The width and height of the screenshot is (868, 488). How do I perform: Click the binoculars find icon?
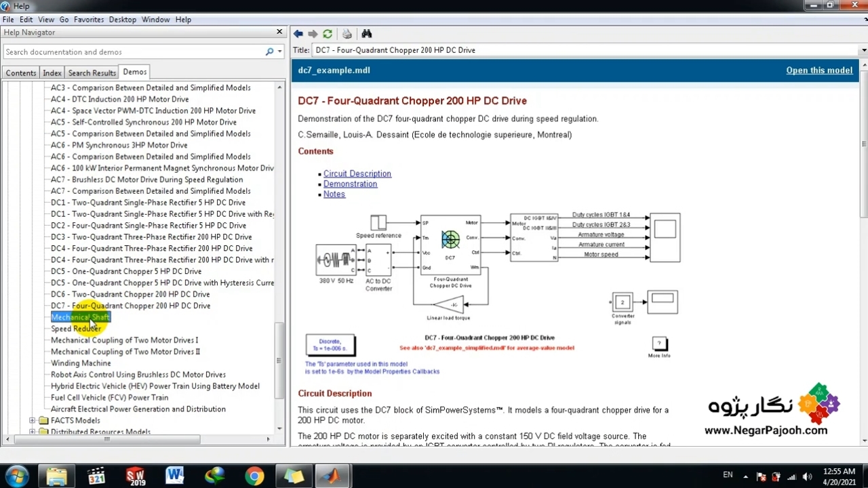pyautogui.click(x=367, y=34)
